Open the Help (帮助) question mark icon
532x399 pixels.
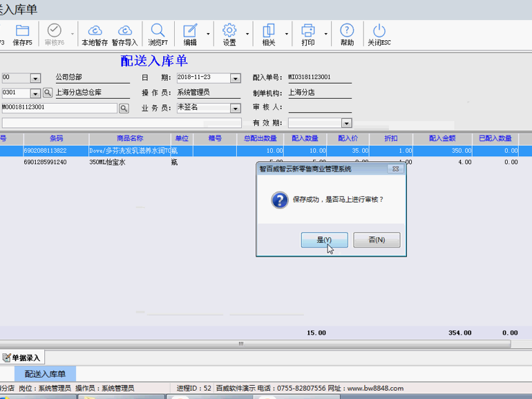coord(347,33)
